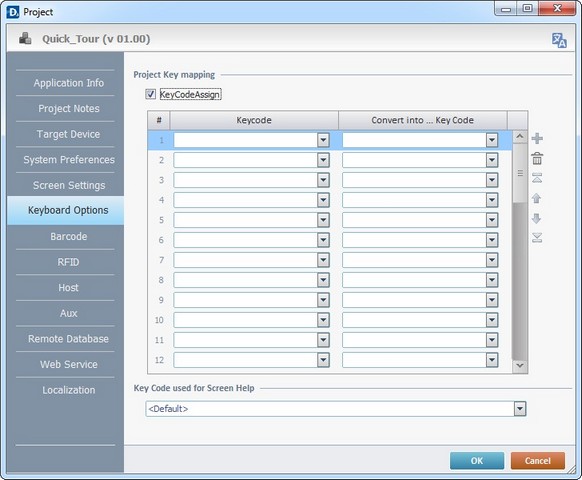Viewport: 582px width, 480px height.
Task: Confirm with the OK button
Action: point(477,461)
